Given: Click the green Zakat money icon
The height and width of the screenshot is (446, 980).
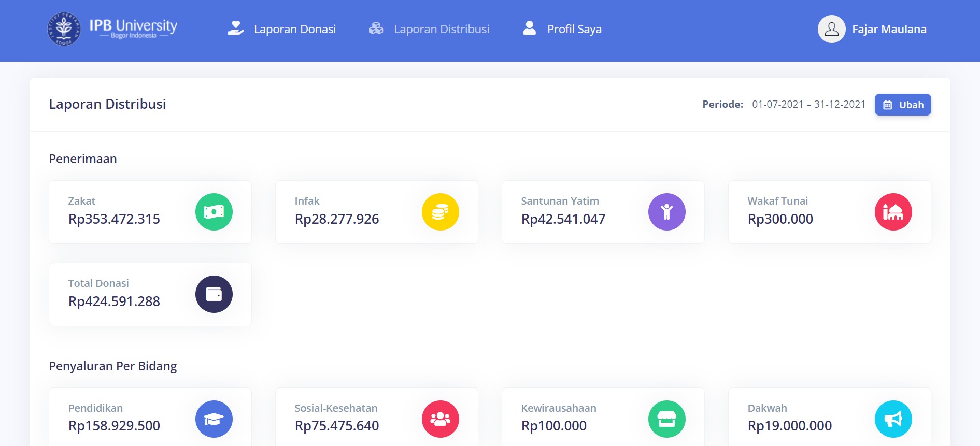Looking at the screenshot, I should (x=214, y=212).
